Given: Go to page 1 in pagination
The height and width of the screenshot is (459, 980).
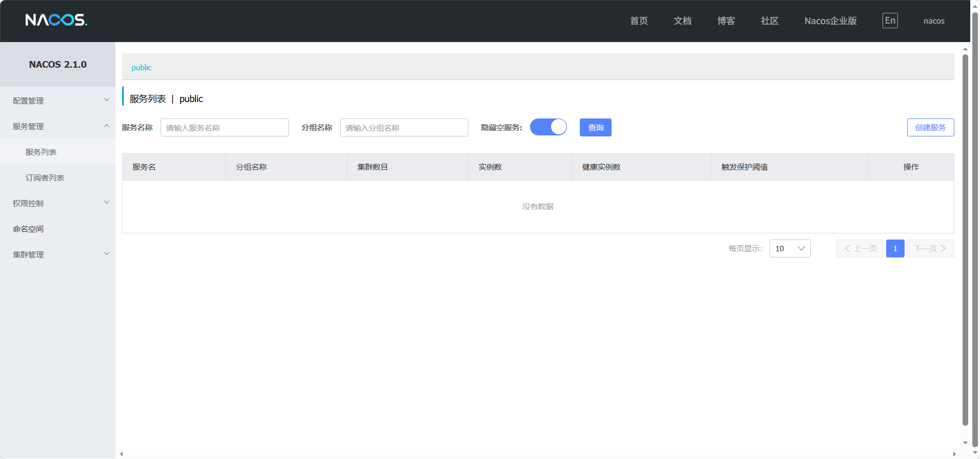Looking at the screenshot, I should [x=895, y=249].
